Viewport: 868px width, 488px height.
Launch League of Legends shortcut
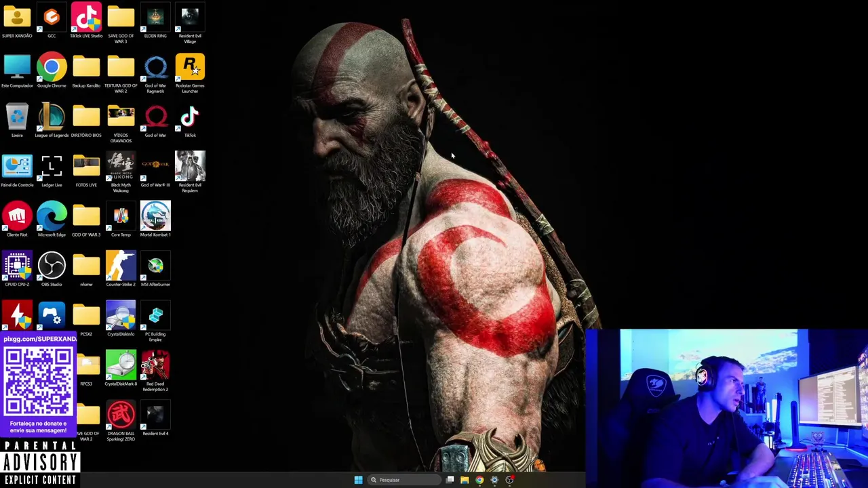coord(52,121)
